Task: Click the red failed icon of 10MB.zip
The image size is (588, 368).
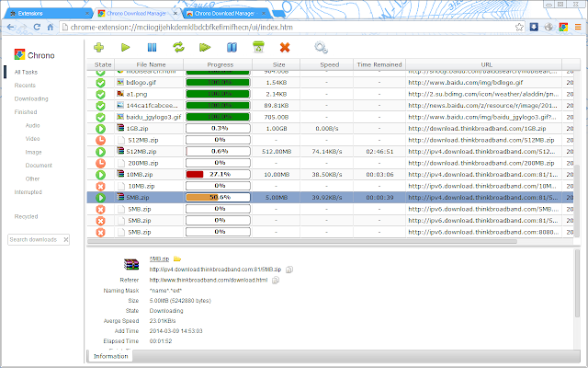Action: click(100, 186)
